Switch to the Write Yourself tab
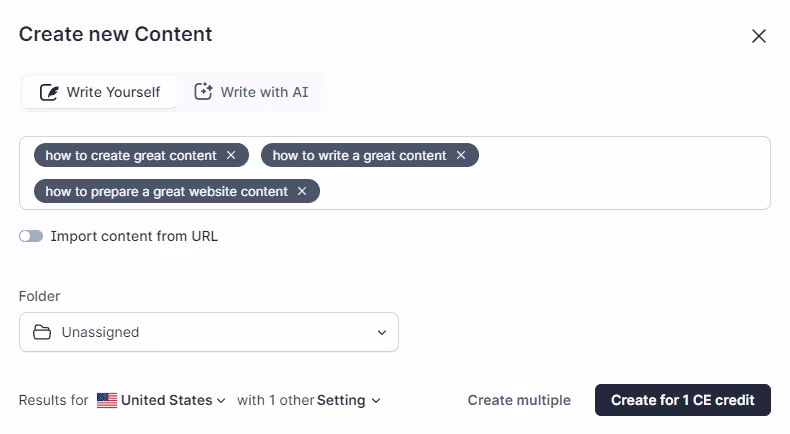This screenshot has height=434, width=790. (100, 92)
